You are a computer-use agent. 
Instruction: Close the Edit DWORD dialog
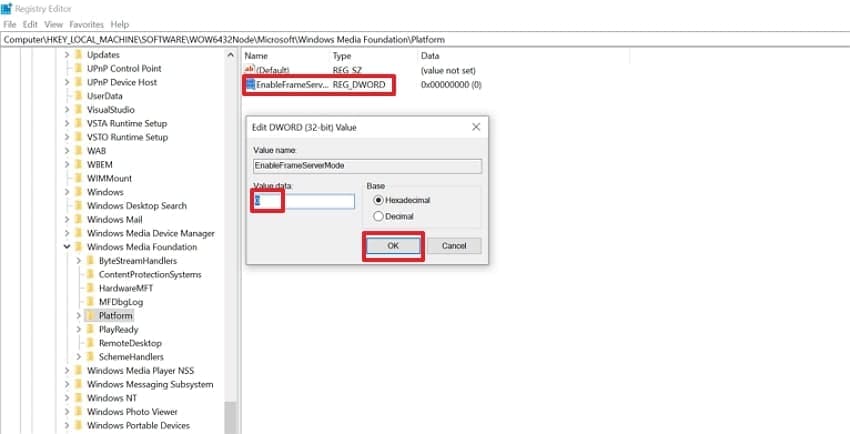click(476, 127)
